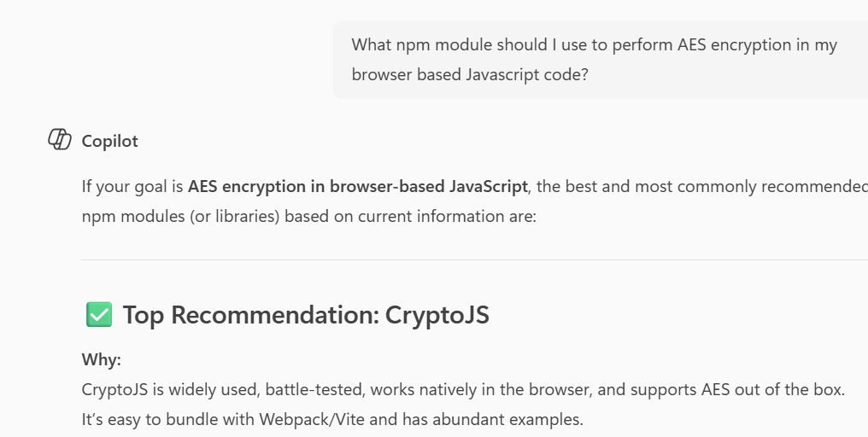Click the phrase npm modules (or libraries)

(180, 216)
